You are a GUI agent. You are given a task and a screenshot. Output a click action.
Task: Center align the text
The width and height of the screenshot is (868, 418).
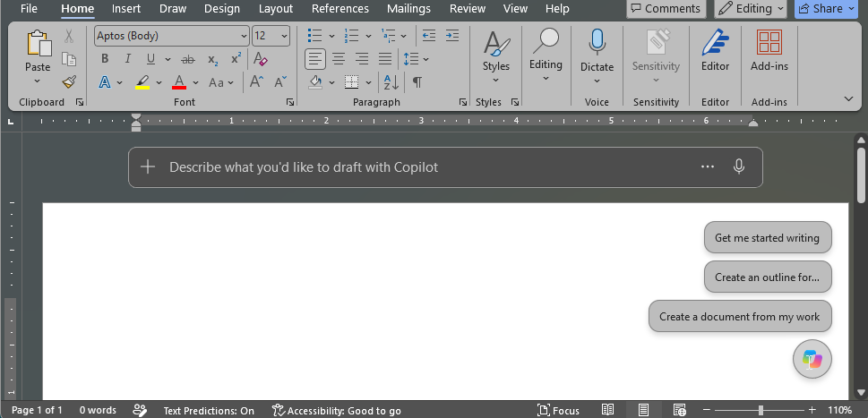tap(339, 58)
